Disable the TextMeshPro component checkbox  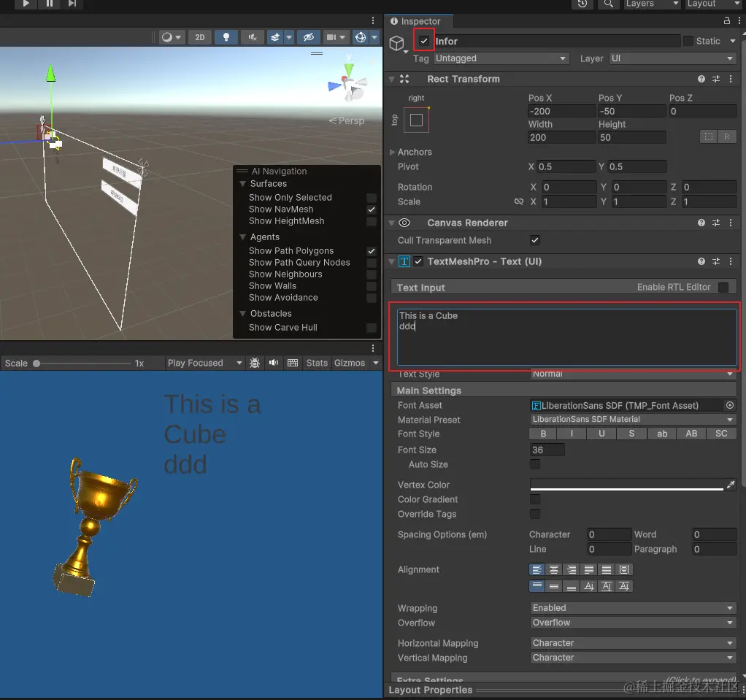(418, 261)
